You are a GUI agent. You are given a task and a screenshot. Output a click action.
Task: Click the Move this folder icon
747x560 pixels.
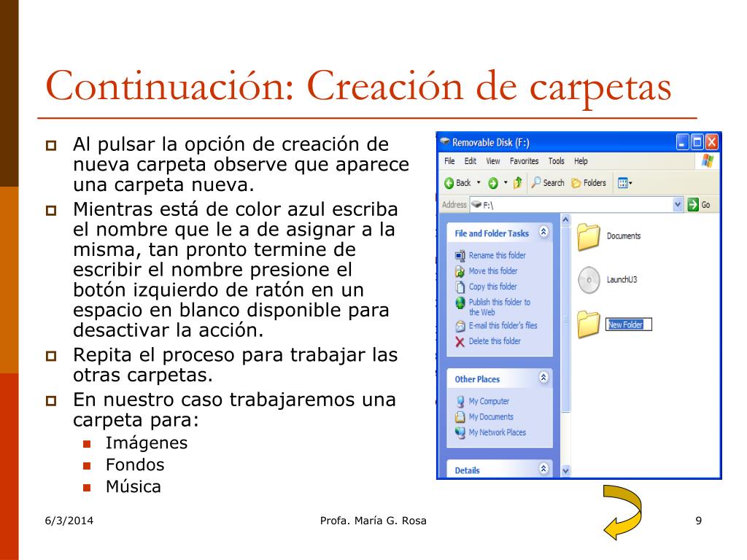coord(460,271)
